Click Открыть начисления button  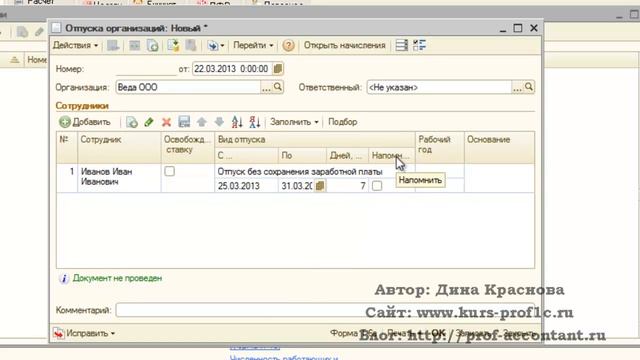coord(344,45)
